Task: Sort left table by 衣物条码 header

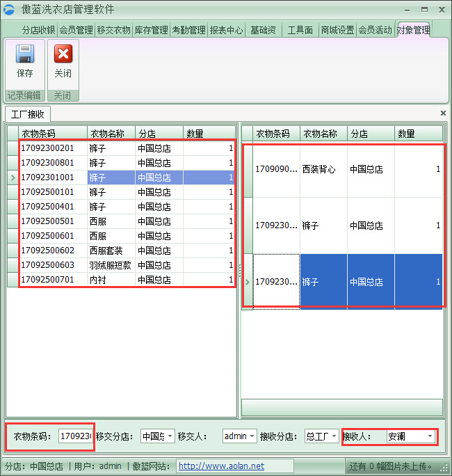Action: point(53,134)
